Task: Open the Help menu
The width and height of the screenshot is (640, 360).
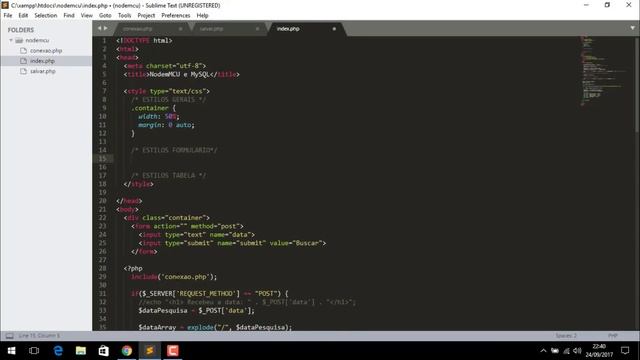Action: click(202, 16)
